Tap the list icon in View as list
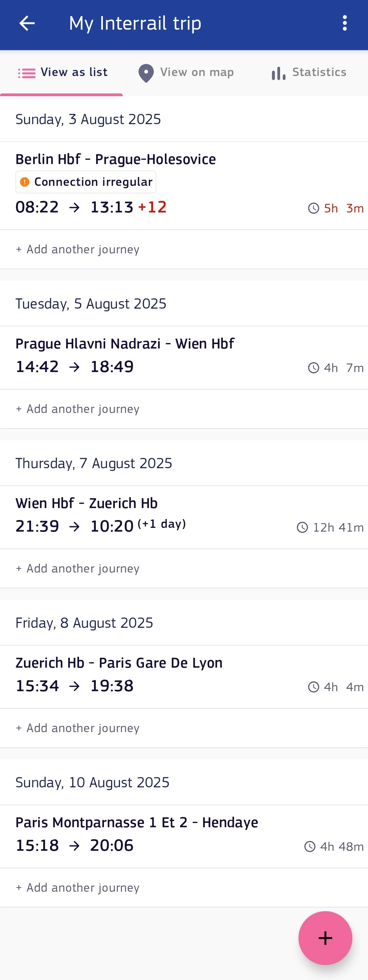This screenshot has width=368, height=980. point(27,73)
